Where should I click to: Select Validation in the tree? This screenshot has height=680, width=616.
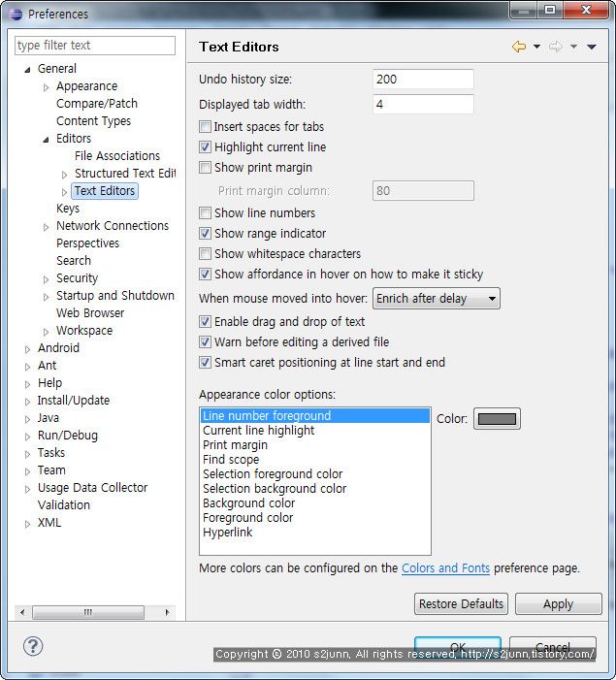click(x=64, y=504)
